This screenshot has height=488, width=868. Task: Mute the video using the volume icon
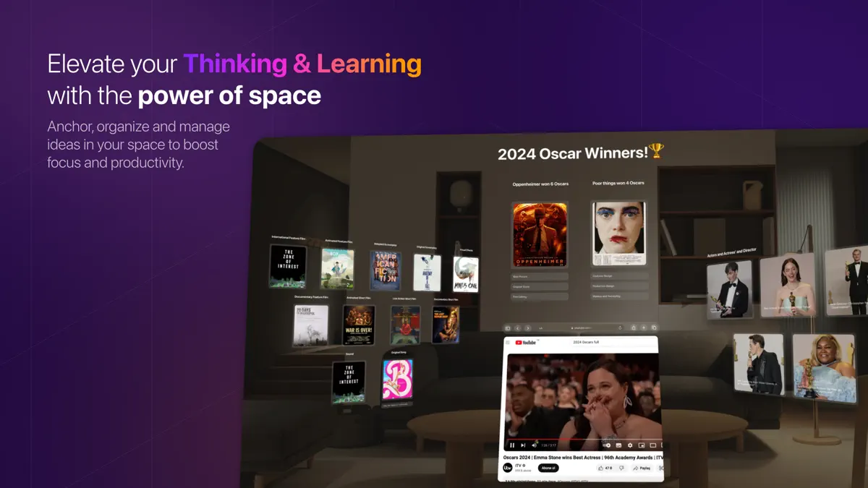coord(534,445)
